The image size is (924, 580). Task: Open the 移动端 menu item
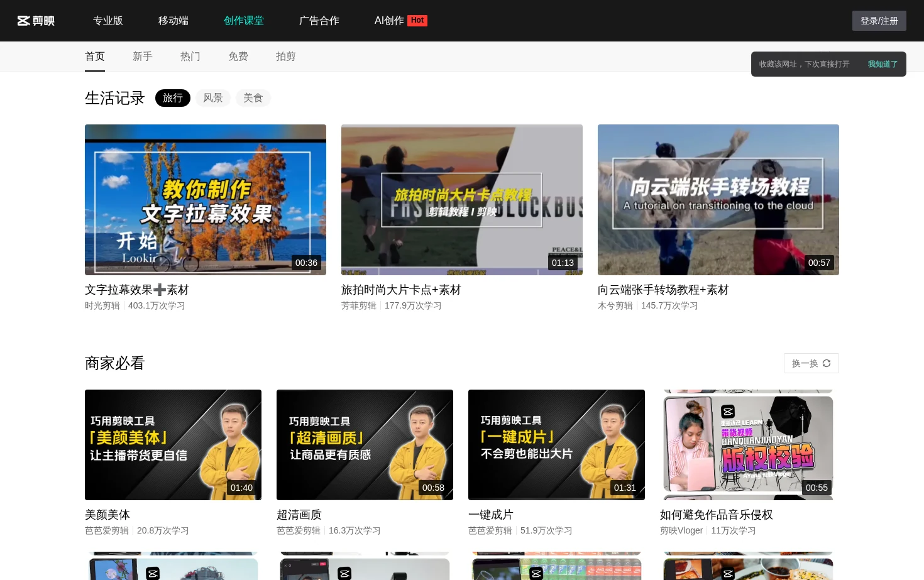(x=173, y=21)
